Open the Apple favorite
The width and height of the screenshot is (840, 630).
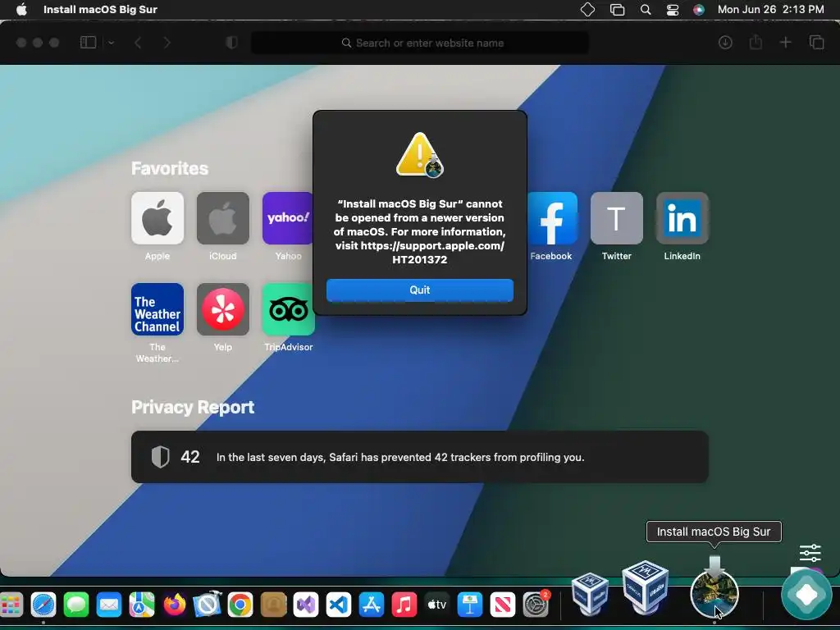(157, 218)
